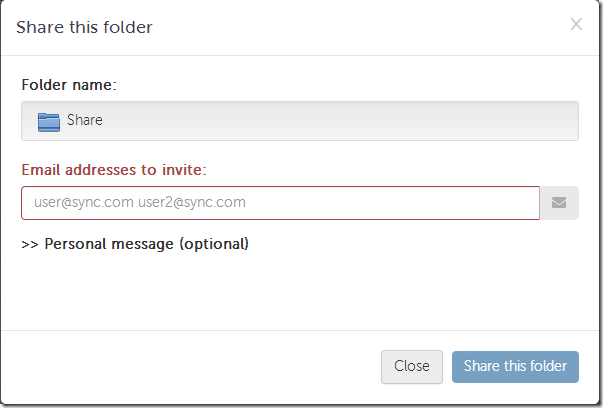
Task: Click the empty area below Personal message
Action: [300, 290]
